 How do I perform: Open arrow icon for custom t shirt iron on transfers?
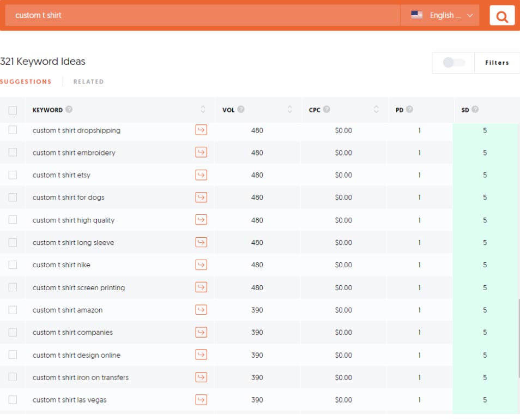(201, 377)
